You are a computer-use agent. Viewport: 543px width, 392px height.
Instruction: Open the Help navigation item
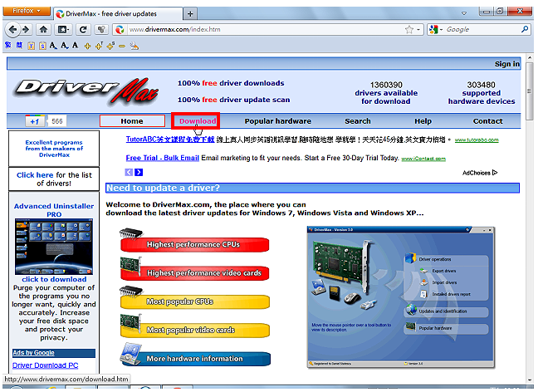(x=423, y=121)
